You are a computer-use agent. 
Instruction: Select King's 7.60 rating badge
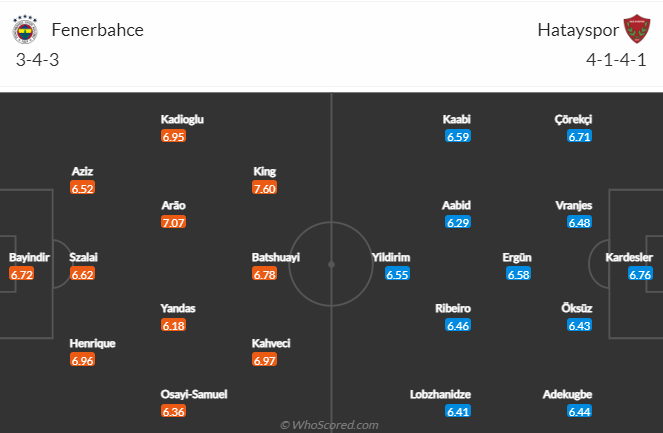coord(265,188)
